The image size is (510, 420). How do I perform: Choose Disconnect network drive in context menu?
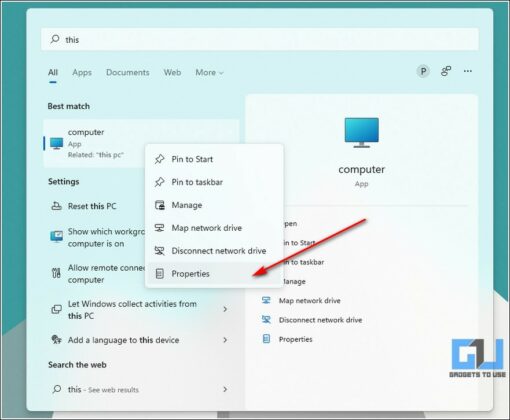coord(214,251)
